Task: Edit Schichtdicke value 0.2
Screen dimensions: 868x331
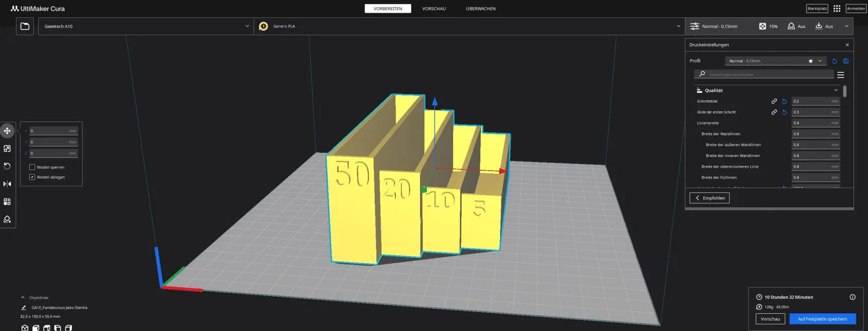Action: pyautogui.click(x=816, y=101)
